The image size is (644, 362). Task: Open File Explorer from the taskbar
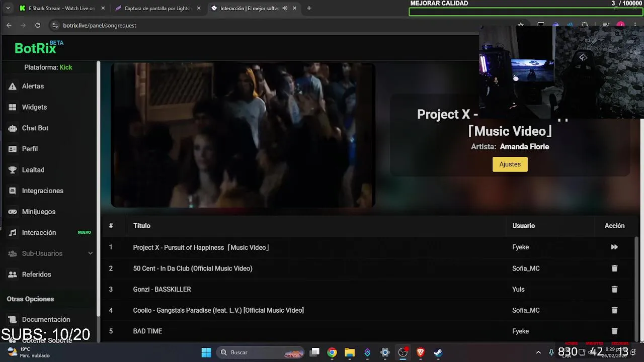click(x=350, y=352)
